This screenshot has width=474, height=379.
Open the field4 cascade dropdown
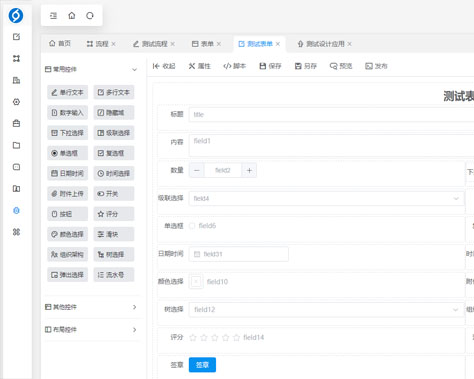coord(326,199)
